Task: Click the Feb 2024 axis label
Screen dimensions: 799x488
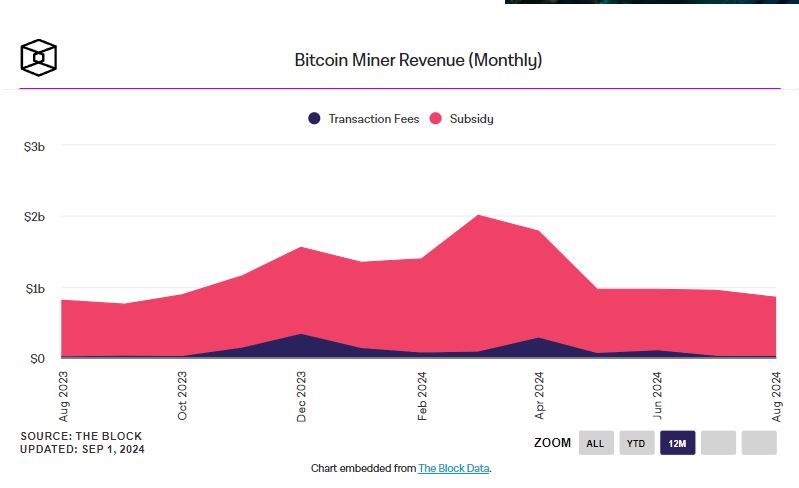Action: pyautogui.click(x=422, y=397)
